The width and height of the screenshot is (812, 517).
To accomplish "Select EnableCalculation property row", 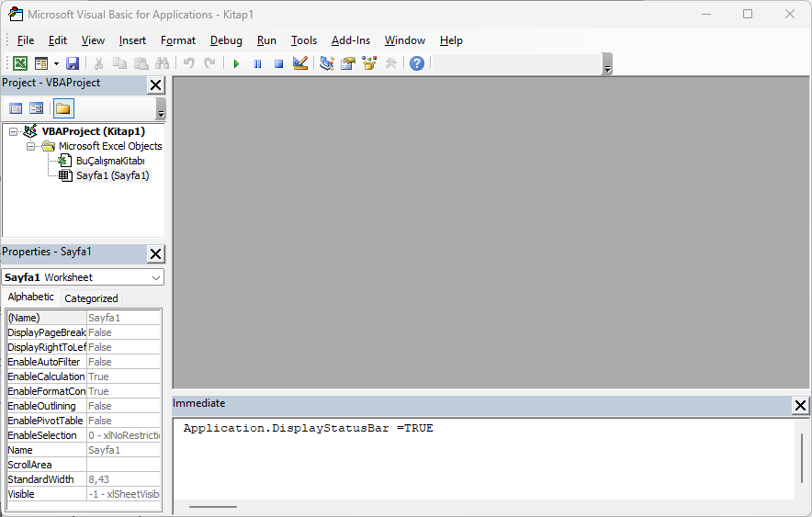I will pyautogui.click(x=84, y=377).
